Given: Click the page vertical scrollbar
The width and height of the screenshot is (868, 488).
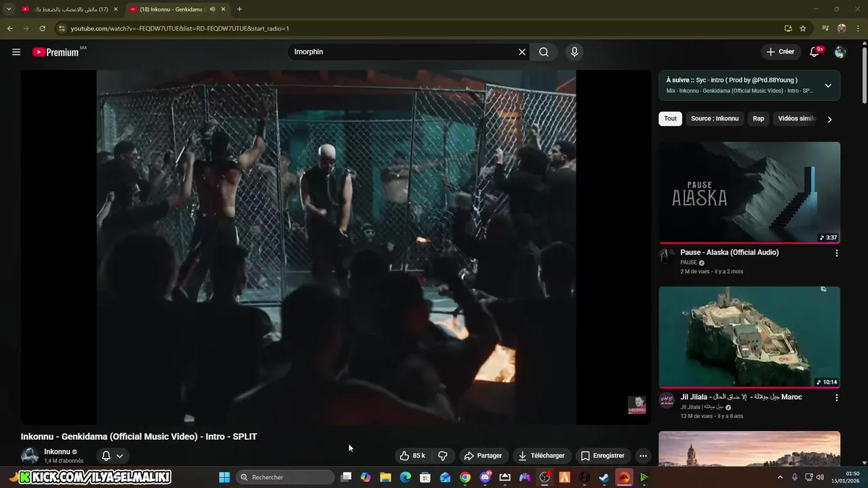Looking at the screenshot, I should [x=865, y=75].
